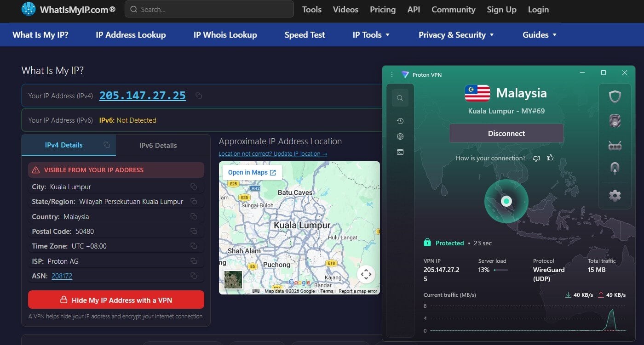Viewport: 644px width, 345px height.
Task: Copy the Postal Code 50480
Action: (x=194, y=231)
